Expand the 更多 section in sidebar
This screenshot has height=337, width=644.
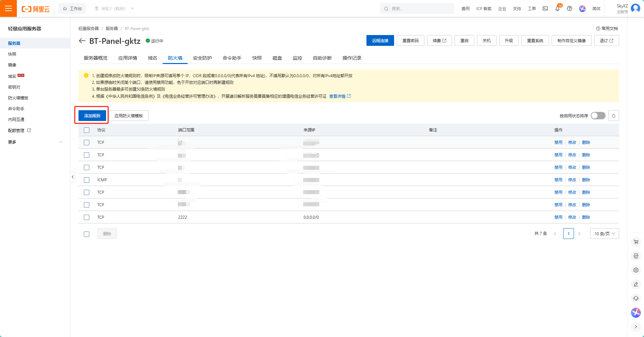point(35,142)
